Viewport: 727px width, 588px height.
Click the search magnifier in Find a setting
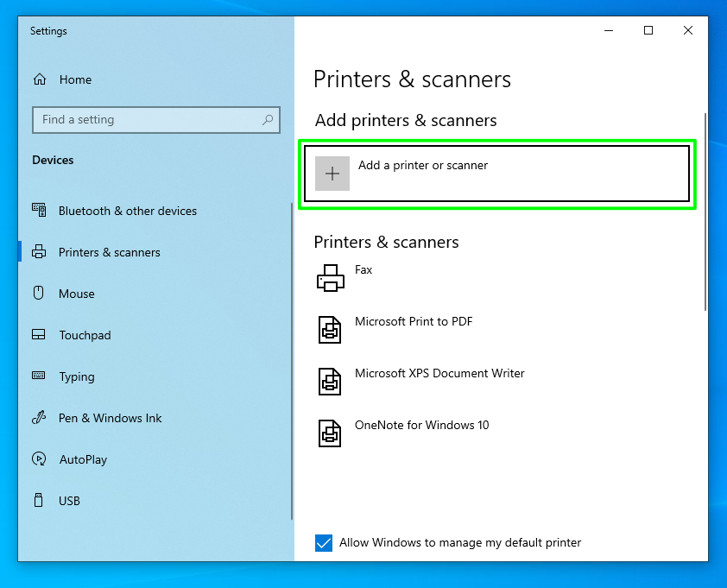pyautogui.click(x=269, y=120)
